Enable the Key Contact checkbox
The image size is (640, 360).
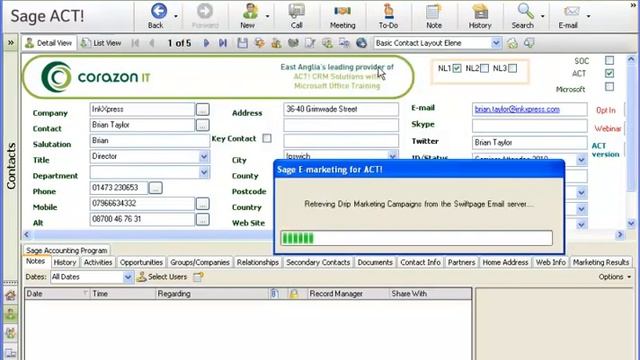click(267, 138)
